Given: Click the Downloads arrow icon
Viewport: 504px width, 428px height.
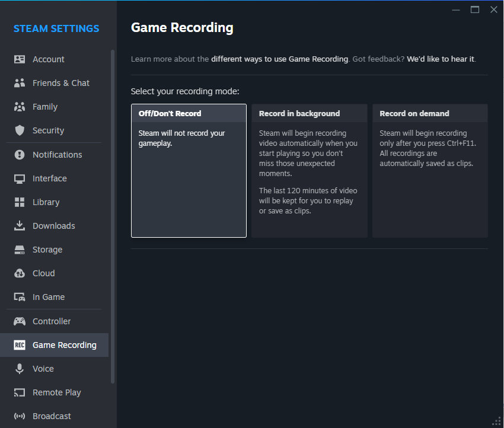Looking at the screenshot, I should (x=20, y=226).
